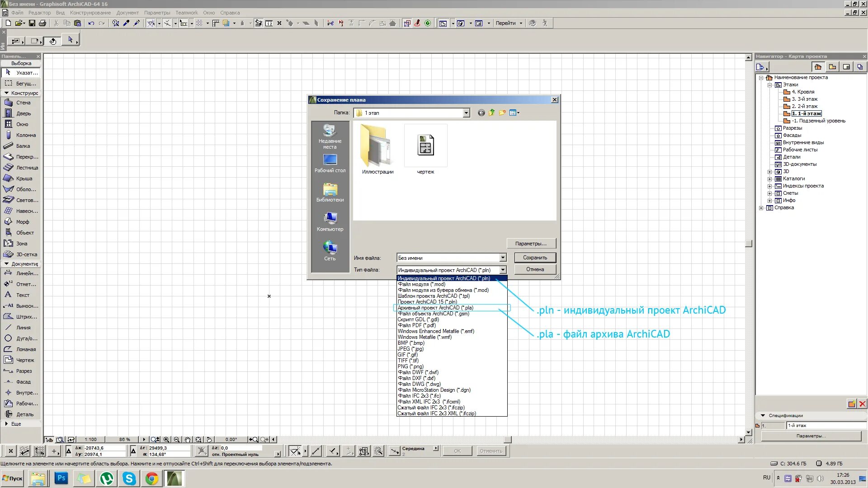
Task: Click the Пуск start button
Action: coord(13,479)
